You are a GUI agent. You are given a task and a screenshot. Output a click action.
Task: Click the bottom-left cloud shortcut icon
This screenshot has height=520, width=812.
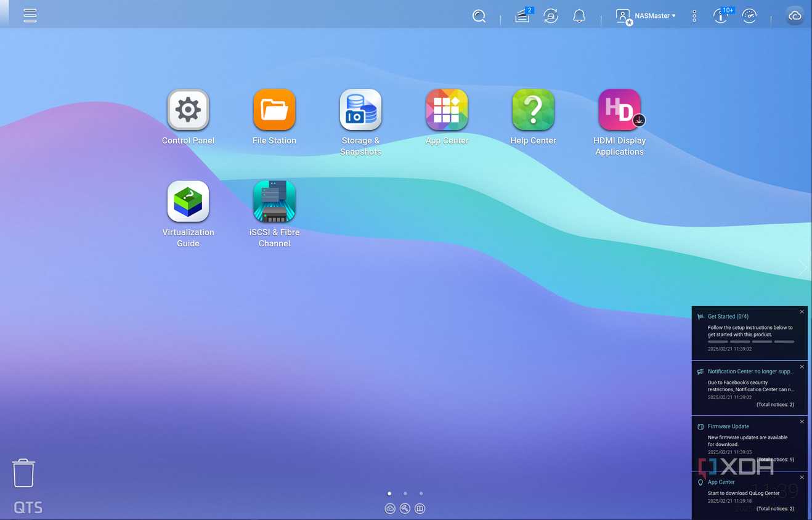(390, 508)
